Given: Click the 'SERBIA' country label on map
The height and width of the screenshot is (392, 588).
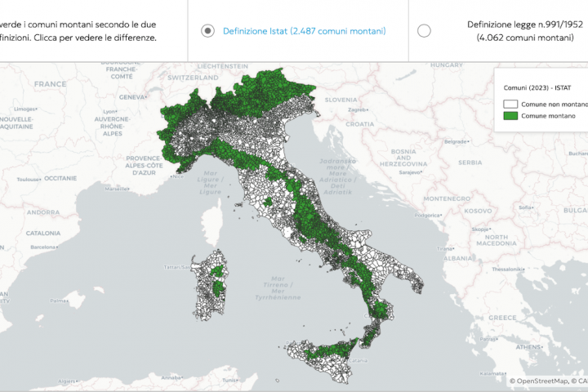Looking at the screenshot, I should tap(470, 163).
